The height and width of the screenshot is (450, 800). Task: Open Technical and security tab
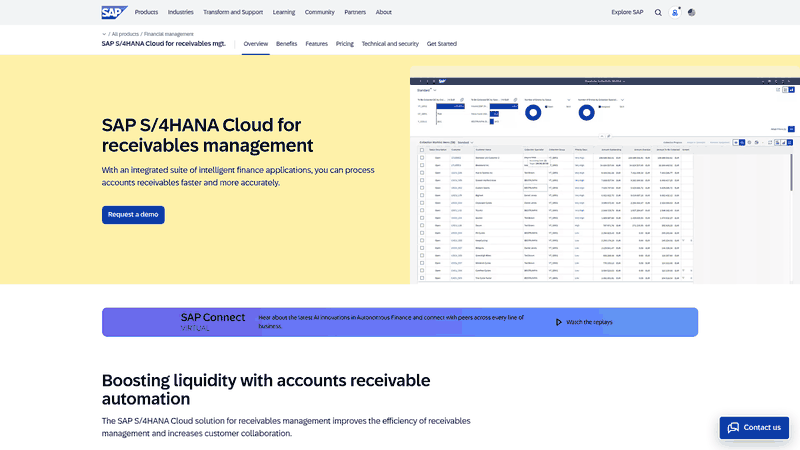coord(390,44)
